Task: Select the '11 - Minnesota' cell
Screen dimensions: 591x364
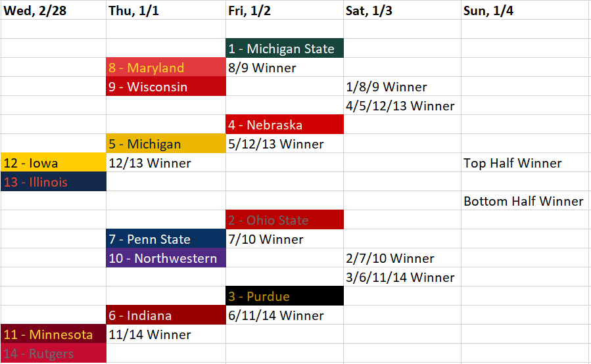Action: (53, 334)
